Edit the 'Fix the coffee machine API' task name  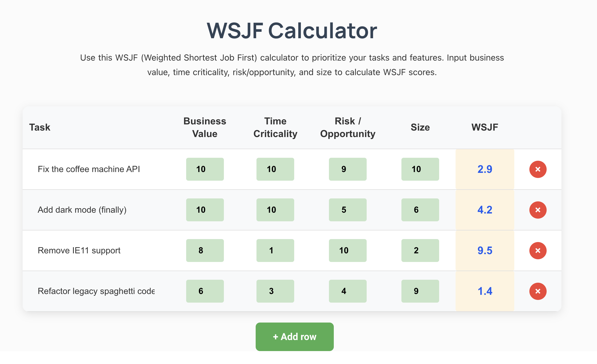click(x=96, y=169)
